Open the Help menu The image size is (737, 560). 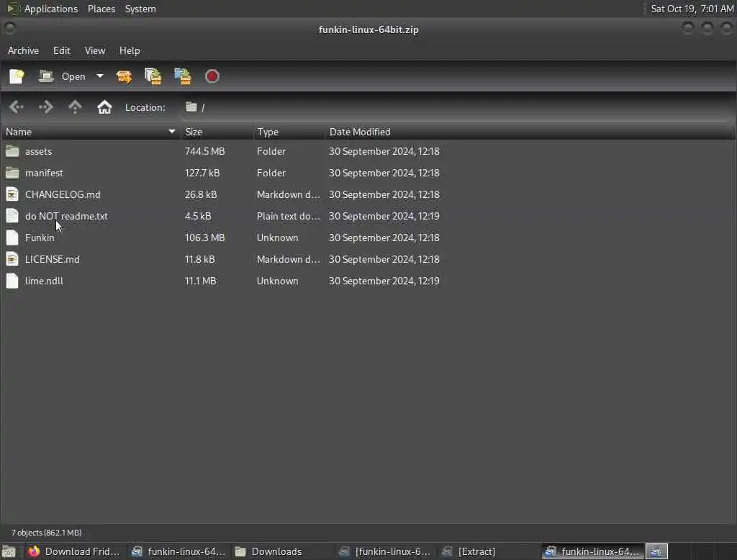click(x=130, y=50)
